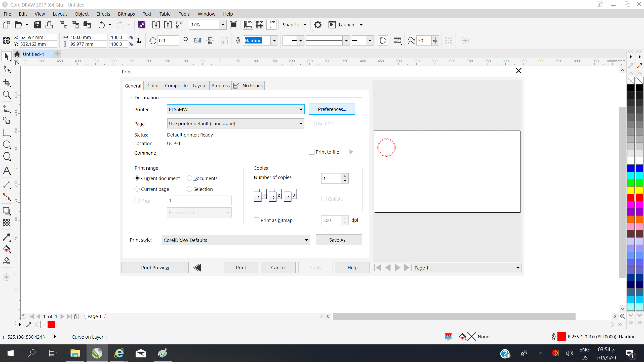
Task: Select the Artistic Media tool
Action: tap(7, 121)
